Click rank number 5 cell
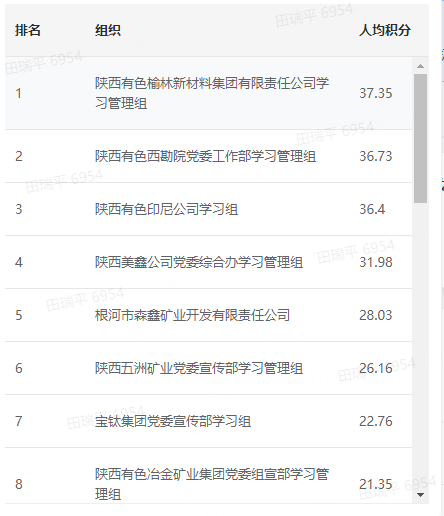Screen dimensions: 444x516 [19, 315]
